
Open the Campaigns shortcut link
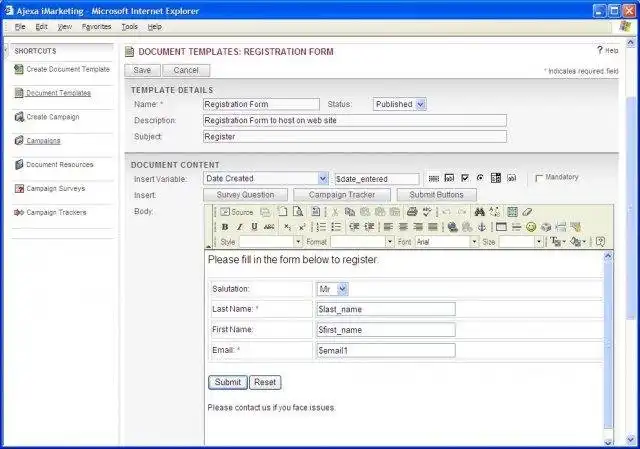[43, 141]
